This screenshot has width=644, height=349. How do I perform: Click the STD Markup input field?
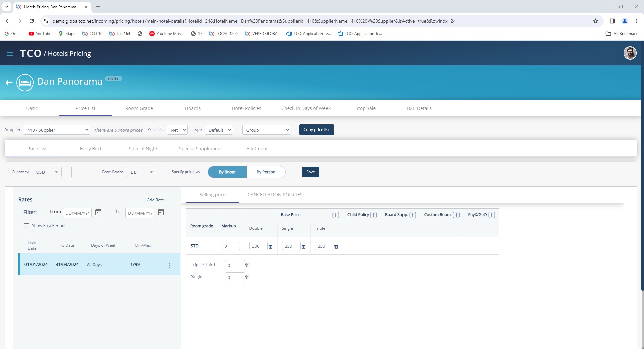[231, 246]
